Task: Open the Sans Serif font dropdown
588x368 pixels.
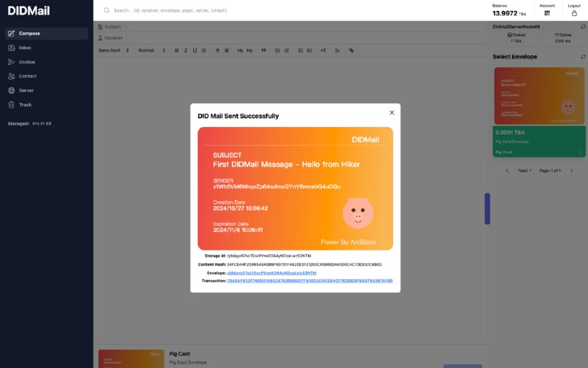Action: tap(114, 50)
